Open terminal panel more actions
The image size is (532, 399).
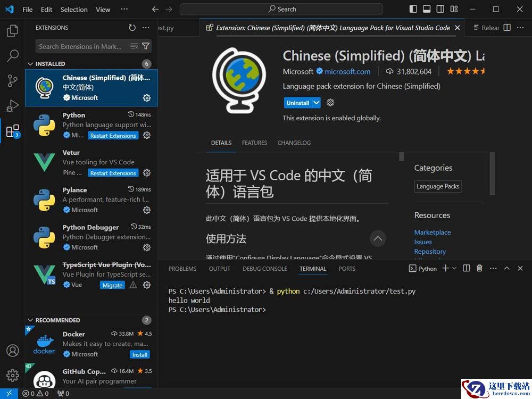click(493, 268)
